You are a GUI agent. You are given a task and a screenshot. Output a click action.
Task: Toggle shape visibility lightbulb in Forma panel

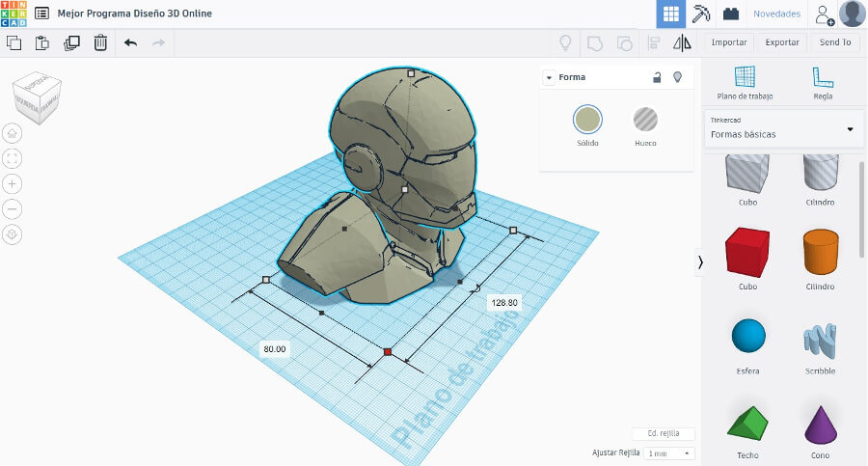click(677, 77)
